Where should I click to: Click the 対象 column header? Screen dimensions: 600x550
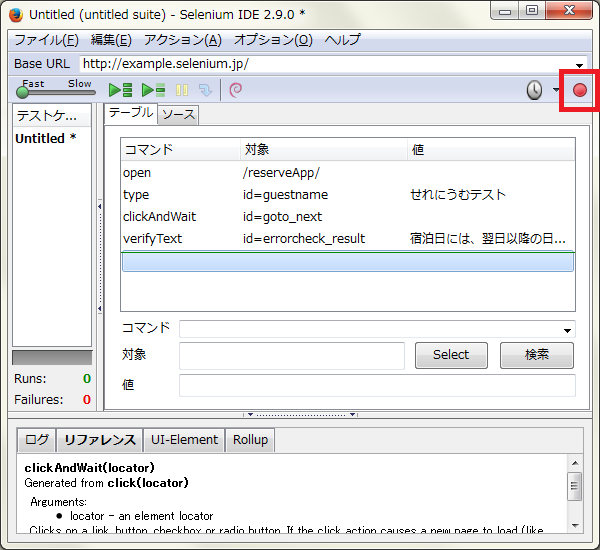pyautogui.click(x=324, y=150)
